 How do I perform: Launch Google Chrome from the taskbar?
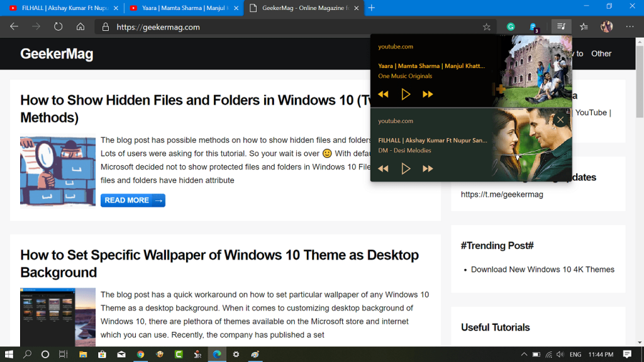[x=140, y=354]
